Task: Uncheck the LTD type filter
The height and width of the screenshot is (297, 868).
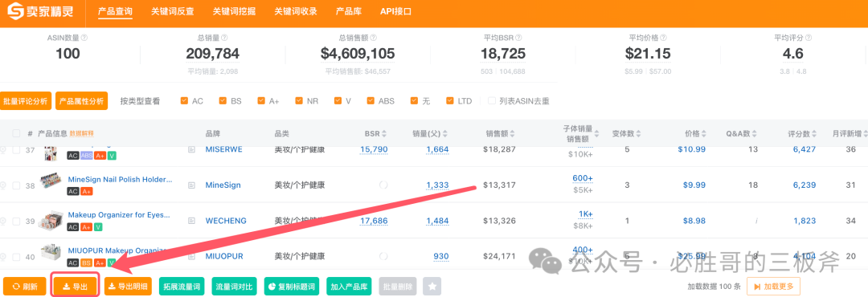Action: click(x=450, y=100)
